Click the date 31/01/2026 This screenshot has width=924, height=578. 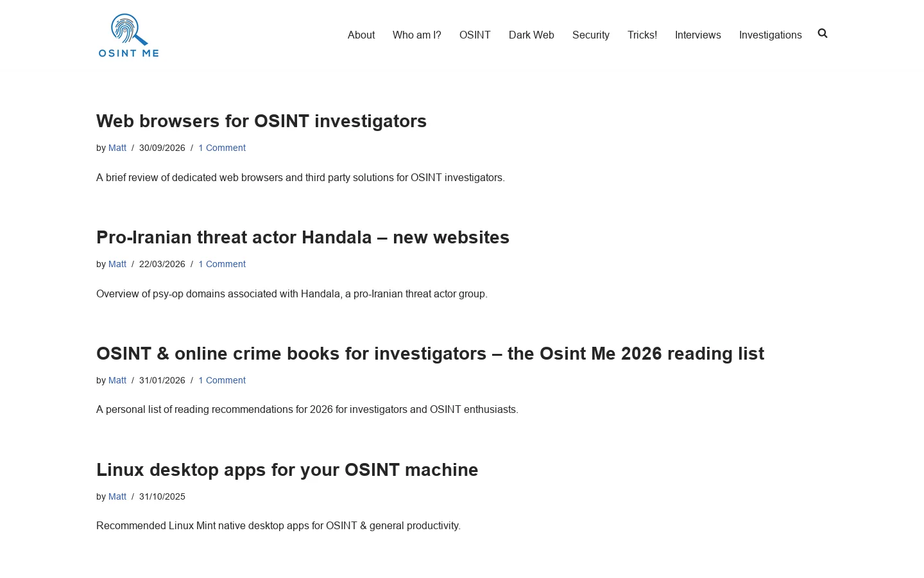tap(162, 380)
